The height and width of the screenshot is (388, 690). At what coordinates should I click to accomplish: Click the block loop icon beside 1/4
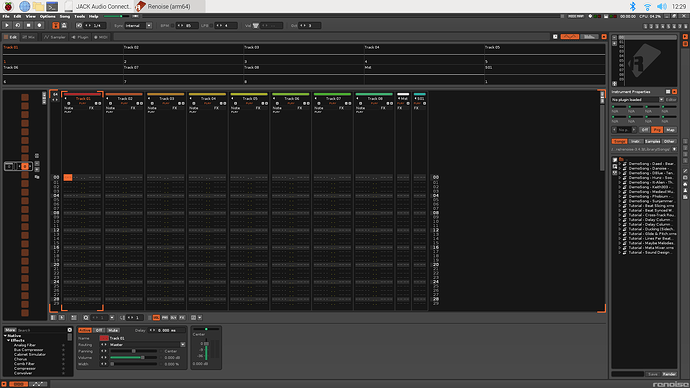[79, 26]
